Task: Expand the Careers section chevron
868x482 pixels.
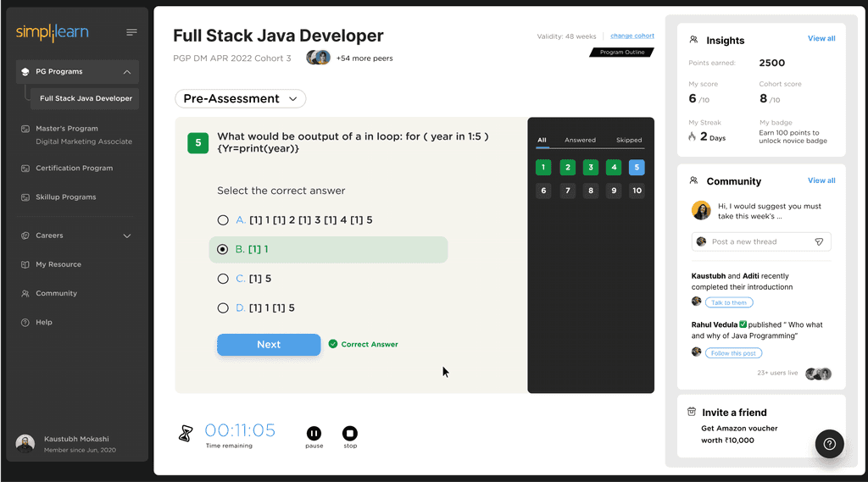Action: 127,235
